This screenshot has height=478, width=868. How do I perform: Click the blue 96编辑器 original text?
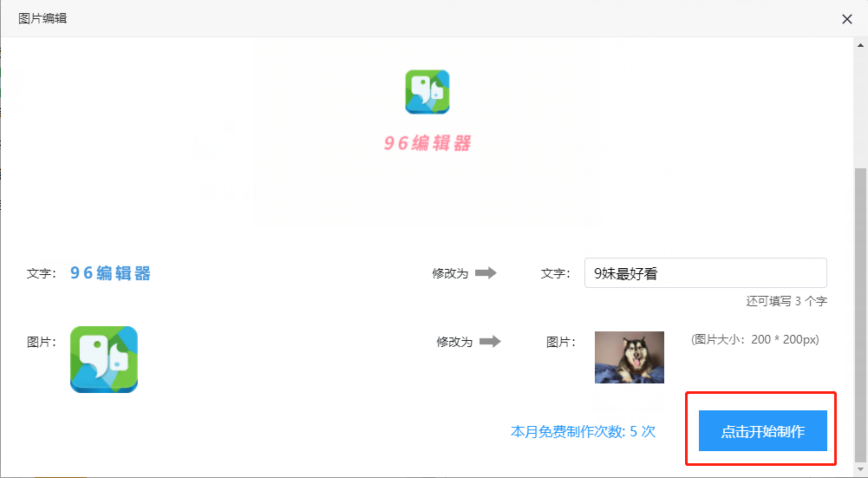pyautogui.click(x=110, y=273)
